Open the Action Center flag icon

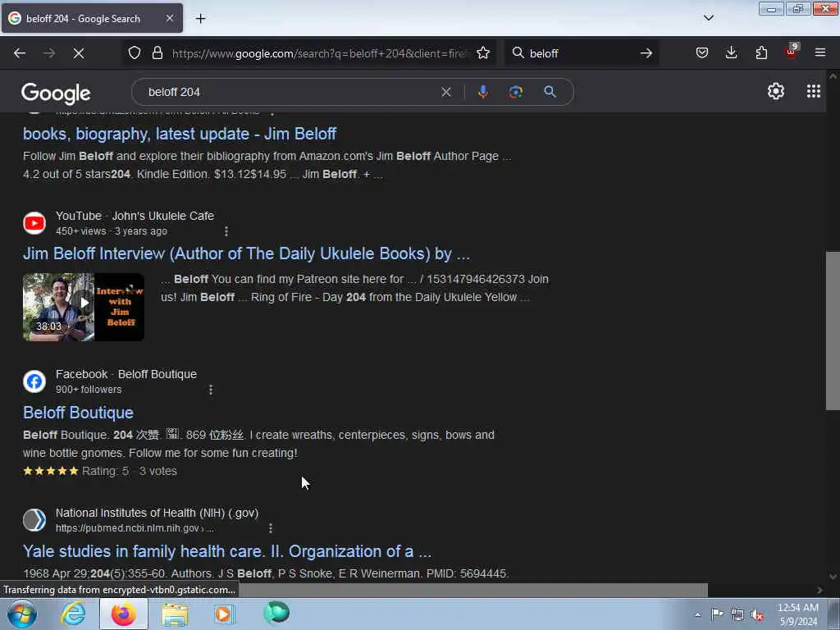[717, 614]
